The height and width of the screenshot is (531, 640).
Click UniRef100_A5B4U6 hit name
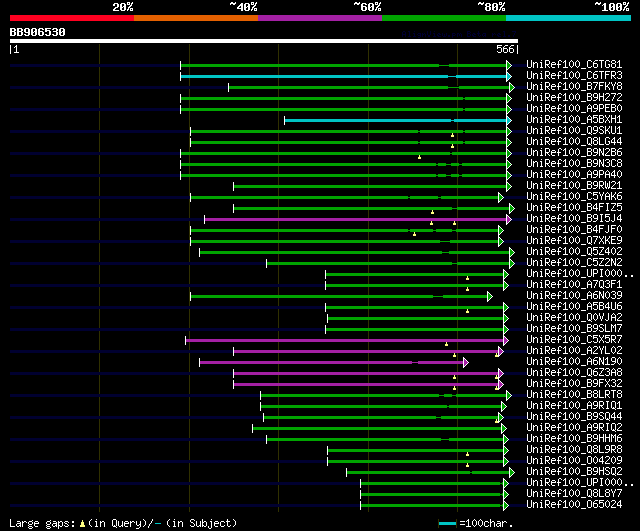click(574, 307)
